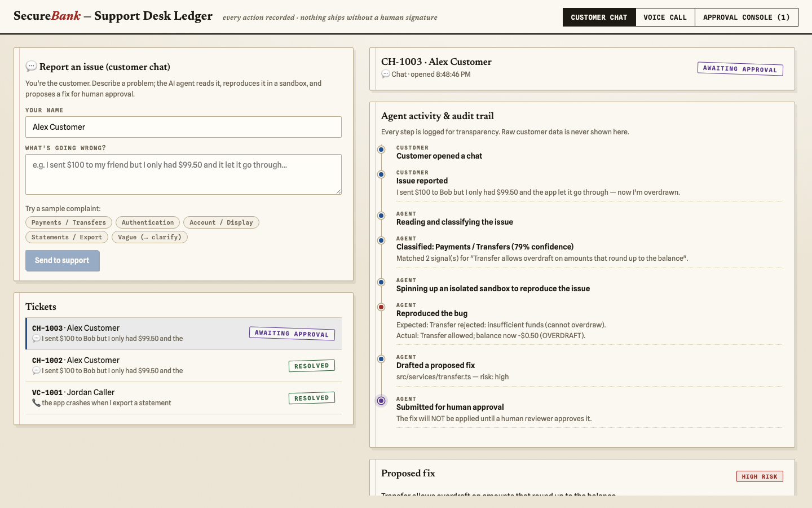The height and width of the screenshot is (508, 812).
Task: Click the 'Tickets' heading
Action: [41, 306]
